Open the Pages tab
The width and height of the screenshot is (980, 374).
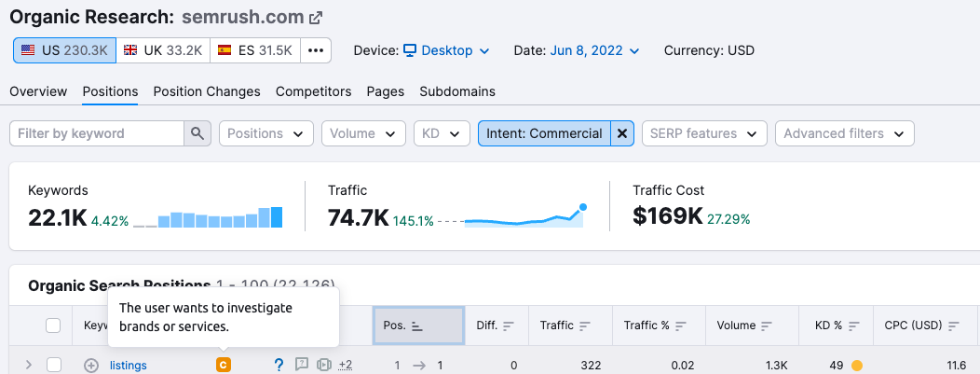pyautogui.click(x=386, y=91)
